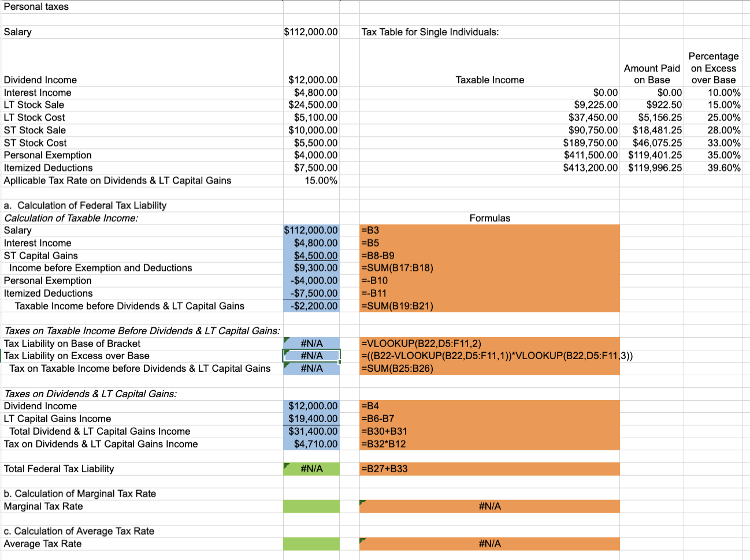Click the $119,401.25 amount paid cell

click(x=652, y=155)
